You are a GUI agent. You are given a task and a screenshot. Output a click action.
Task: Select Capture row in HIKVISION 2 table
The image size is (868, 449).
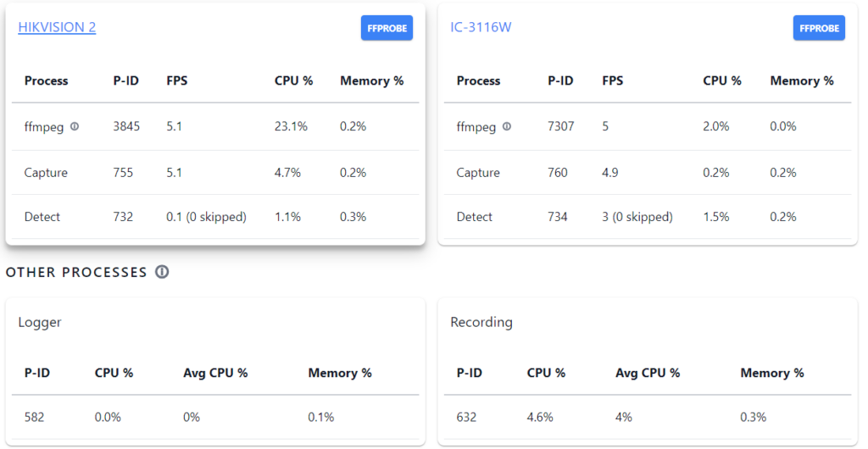[46, 173]
